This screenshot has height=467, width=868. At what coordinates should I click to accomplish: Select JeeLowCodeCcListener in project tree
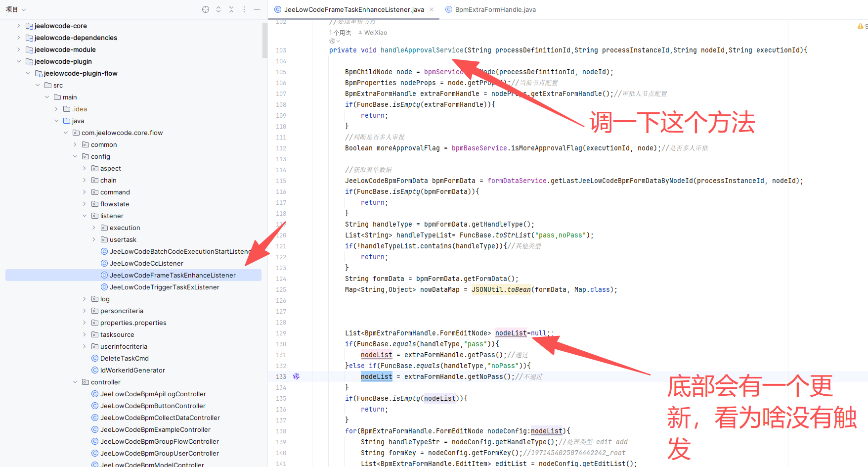pyautogui.click(x=146, y=263)
